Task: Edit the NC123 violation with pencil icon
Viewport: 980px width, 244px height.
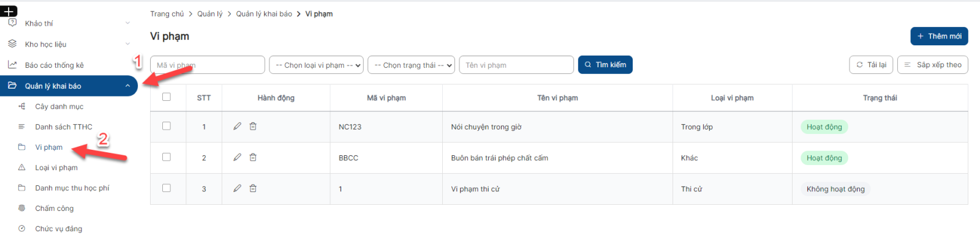Action: coord(237,127)
